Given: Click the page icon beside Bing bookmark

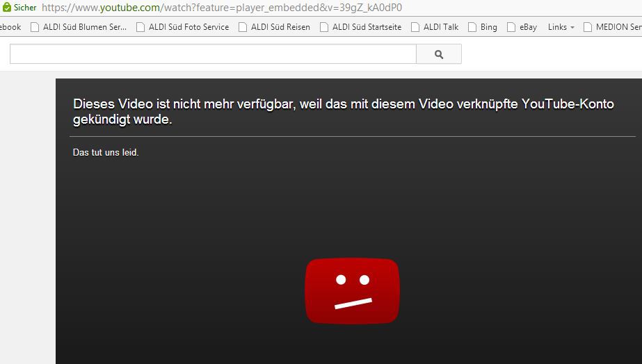Looking at the screenshot, I should (472, 27).
